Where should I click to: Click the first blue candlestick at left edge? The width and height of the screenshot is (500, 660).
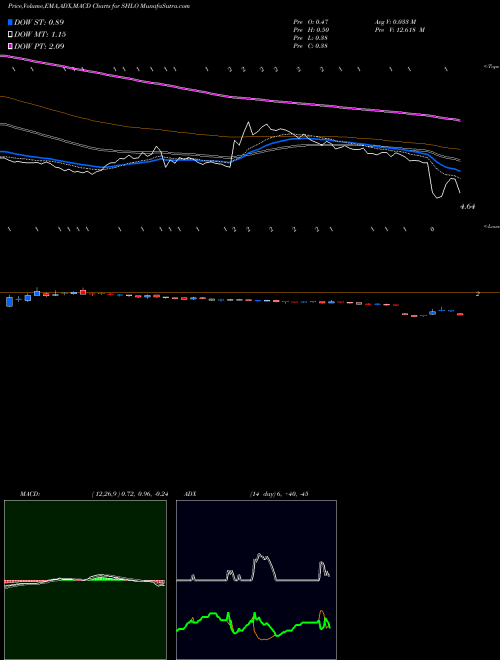pos(9,301)
